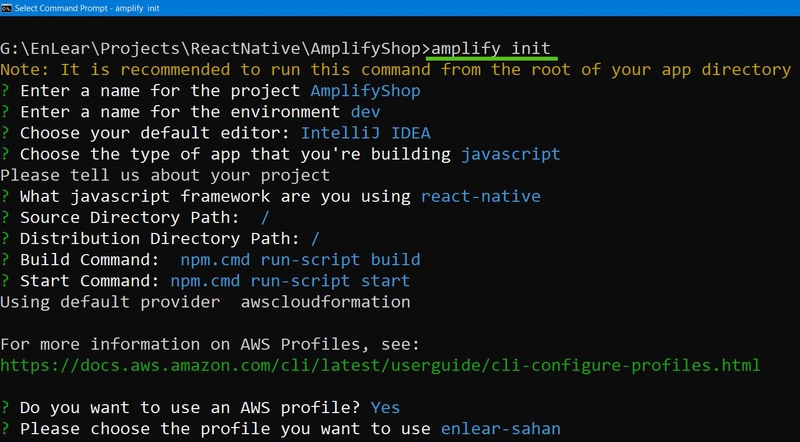Screen dimensions: 800x442
Task: Click the 'Please tell us about your project' line
Action: pyautogui.click(x=165, y=176)
